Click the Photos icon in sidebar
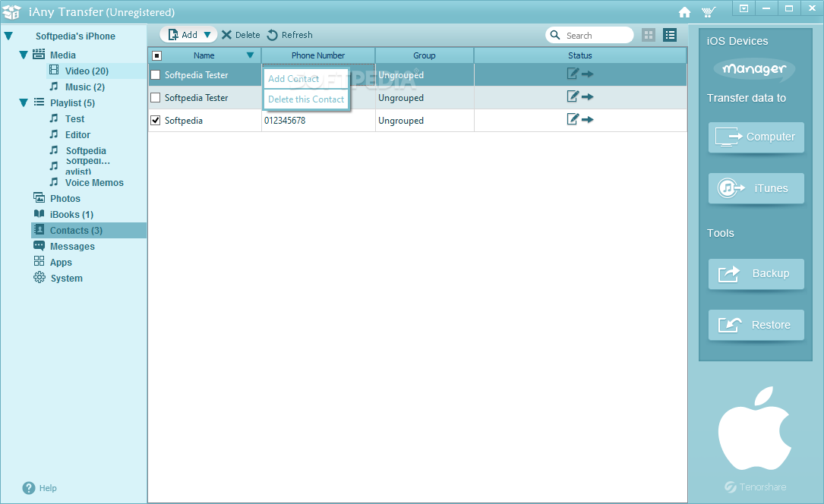Image resolution: width=824 pixels, height=504 pixels. [x=39, y=198]
